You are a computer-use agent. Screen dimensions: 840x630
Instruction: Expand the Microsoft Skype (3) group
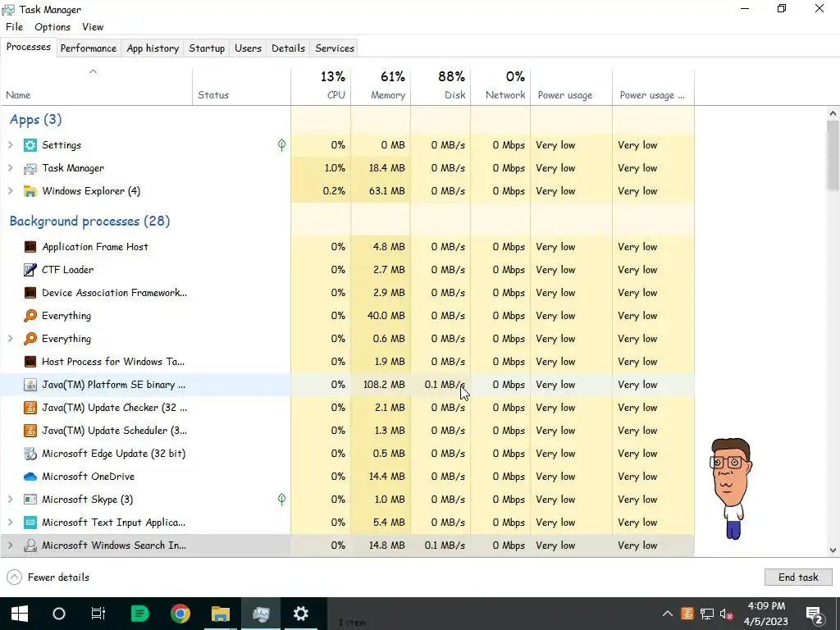(10, 500)
